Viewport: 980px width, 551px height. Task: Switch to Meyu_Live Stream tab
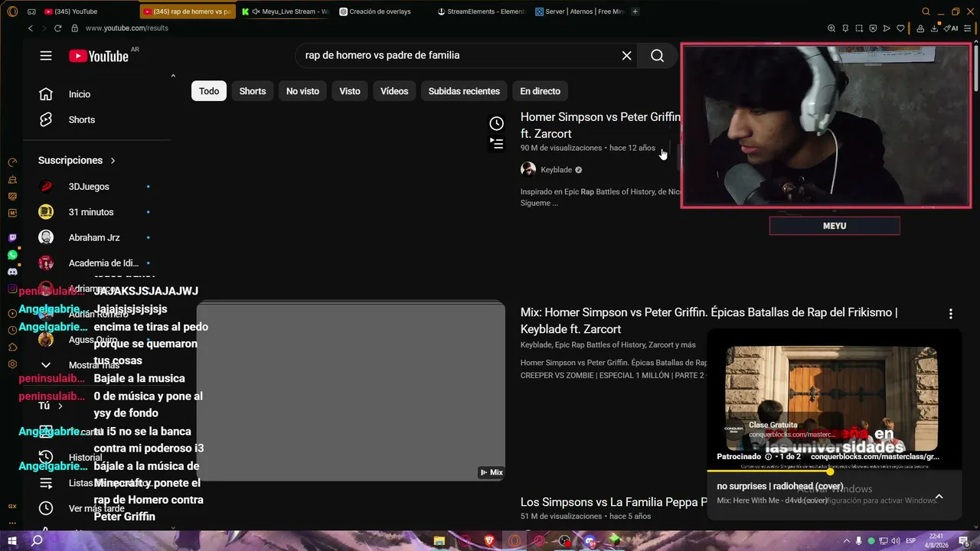[x=286, y=11]
